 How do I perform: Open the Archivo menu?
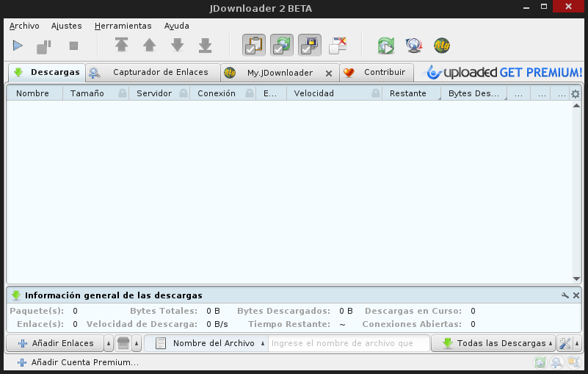pos(24,26)
